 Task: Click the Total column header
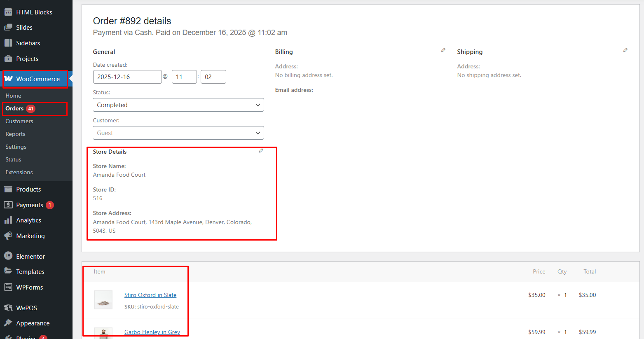(590, 271)
